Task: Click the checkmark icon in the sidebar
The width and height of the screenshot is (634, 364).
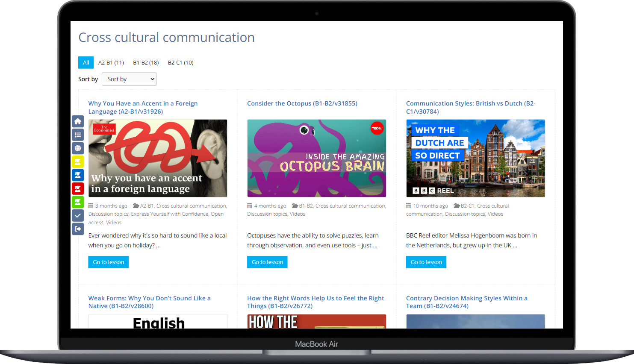Action: pyautogui.click(x=78, y=215)
